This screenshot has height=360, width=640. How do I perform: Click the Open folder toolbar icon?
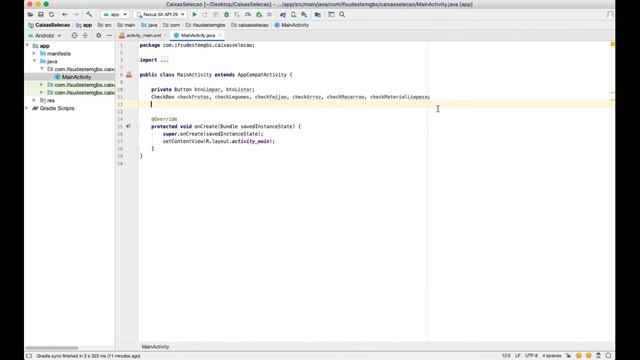click(x=30, y=14)
